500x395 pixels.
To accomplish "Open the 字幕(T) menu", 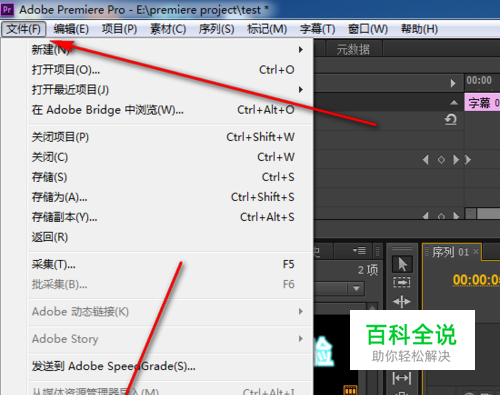I will tap(317, 29).
